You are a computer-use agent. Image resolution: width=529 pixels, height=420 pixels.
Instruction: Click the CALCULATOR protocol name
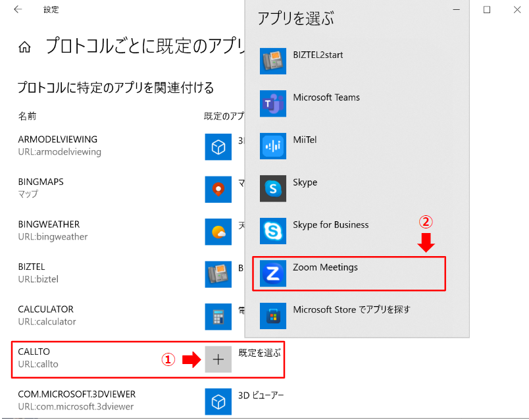[46, 309]
